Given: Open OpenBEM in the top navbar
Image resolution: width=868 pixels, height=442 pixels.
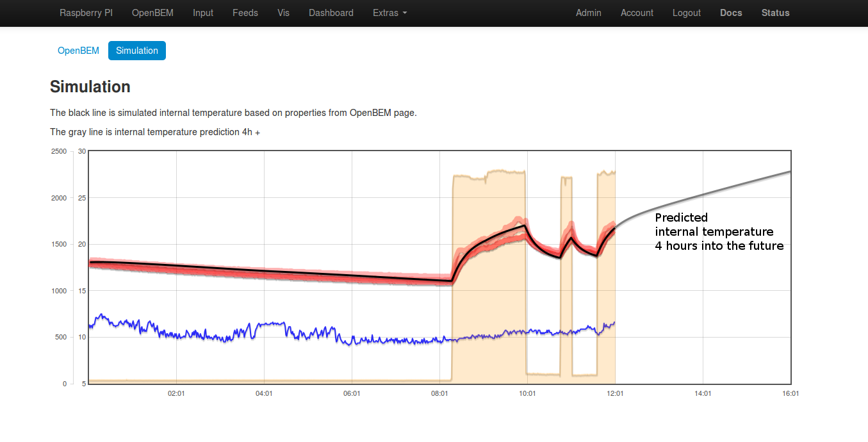Looking at the screenshot, I should point(152,13).
